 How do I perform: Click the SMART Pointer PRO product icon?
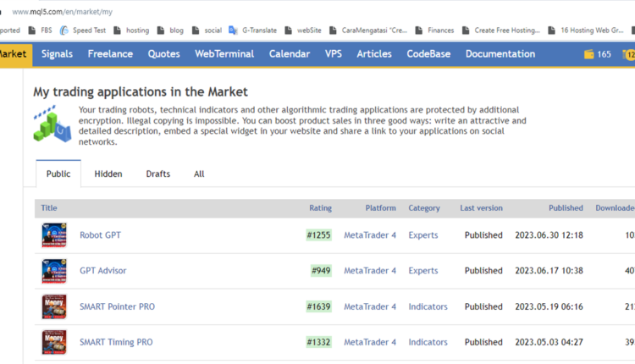click(x=54, y=306)
